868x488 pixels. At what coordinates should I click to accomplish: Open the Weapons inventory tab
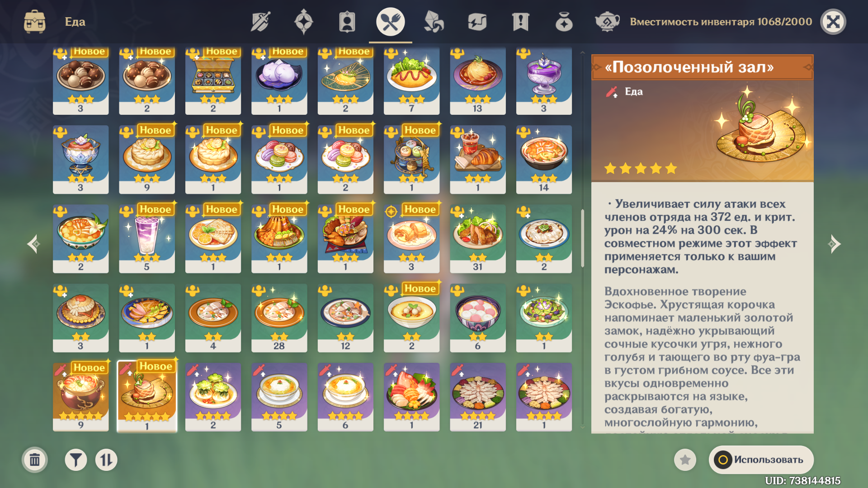(x=260, y=22)
